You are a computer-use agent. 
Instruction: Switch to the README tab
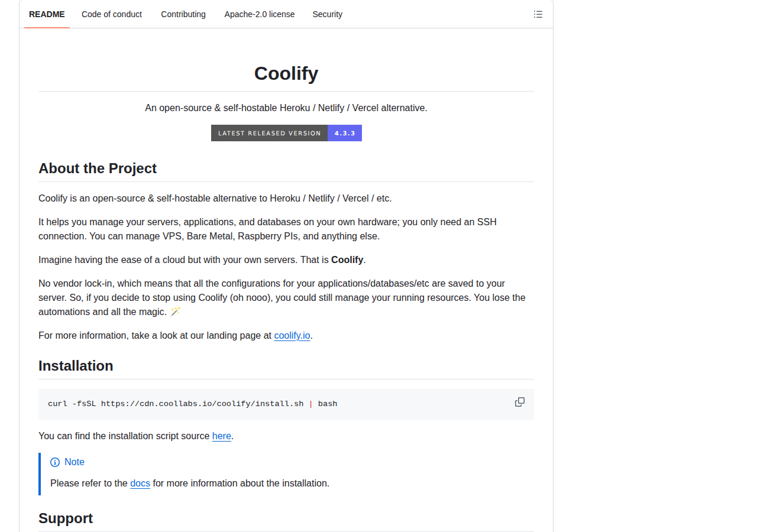pyautogui.click(x=47, y=14)
